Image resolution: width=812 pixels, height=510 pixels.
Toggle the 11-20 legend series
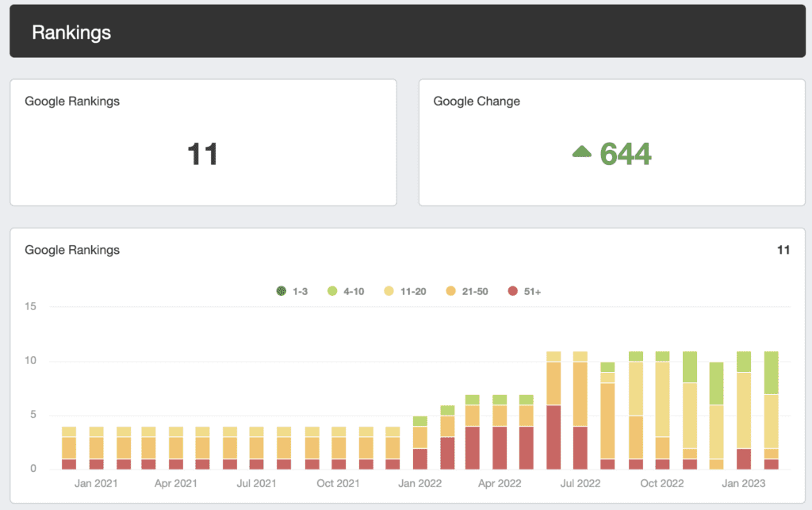pyautogui.click(x=405, y=292)
